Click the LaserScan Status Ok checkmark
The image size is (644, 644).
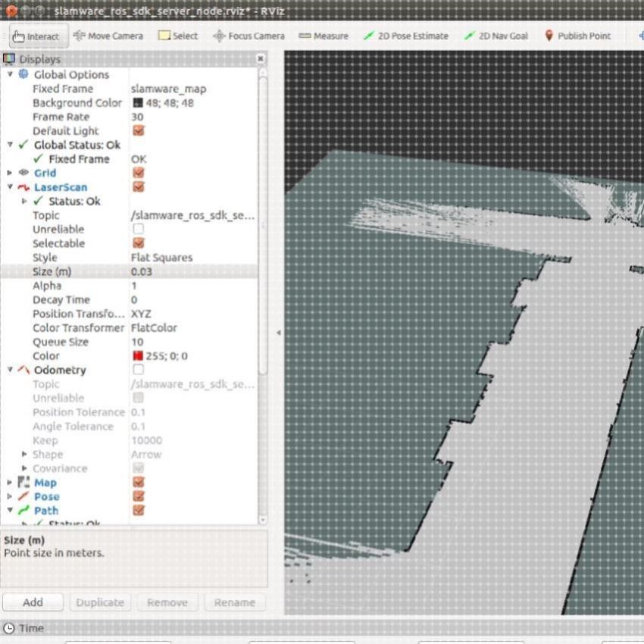[x=38, y=201]
